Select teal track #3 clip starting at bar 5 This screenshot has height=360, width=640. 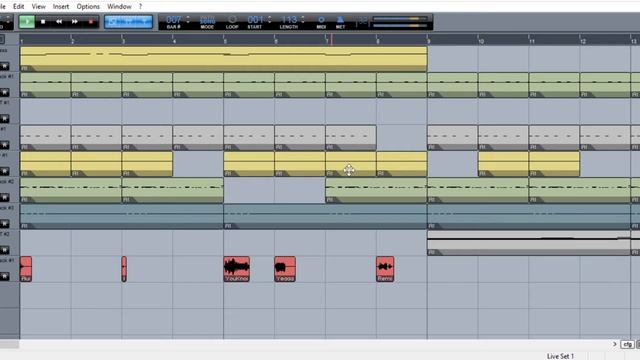click(325, 216)
